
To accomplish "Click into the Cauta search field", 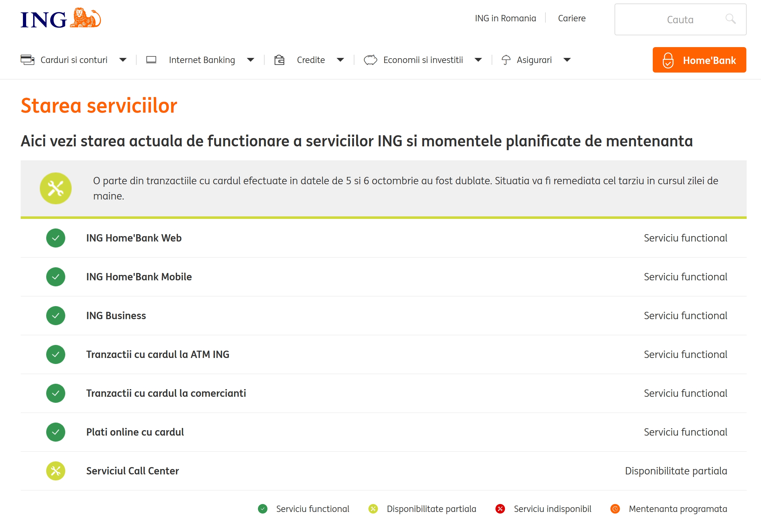I will [673, 19].
